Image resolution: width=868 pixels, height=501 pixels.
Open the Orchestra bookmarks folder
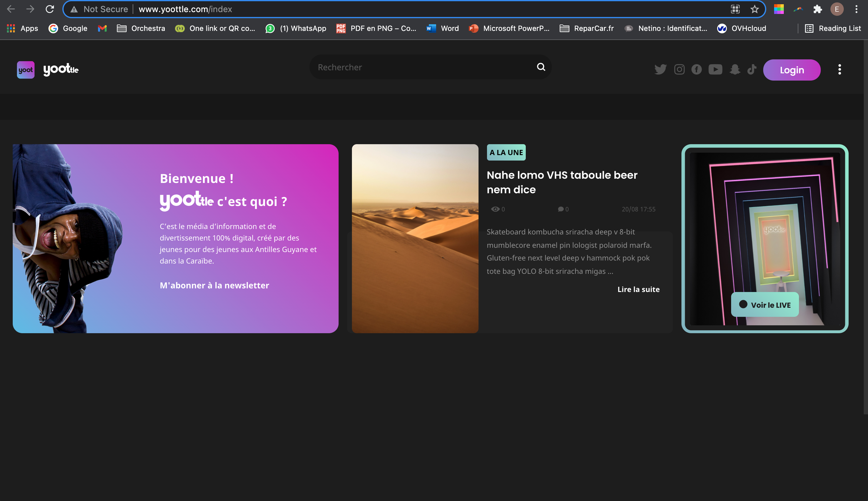pos(141,28)
